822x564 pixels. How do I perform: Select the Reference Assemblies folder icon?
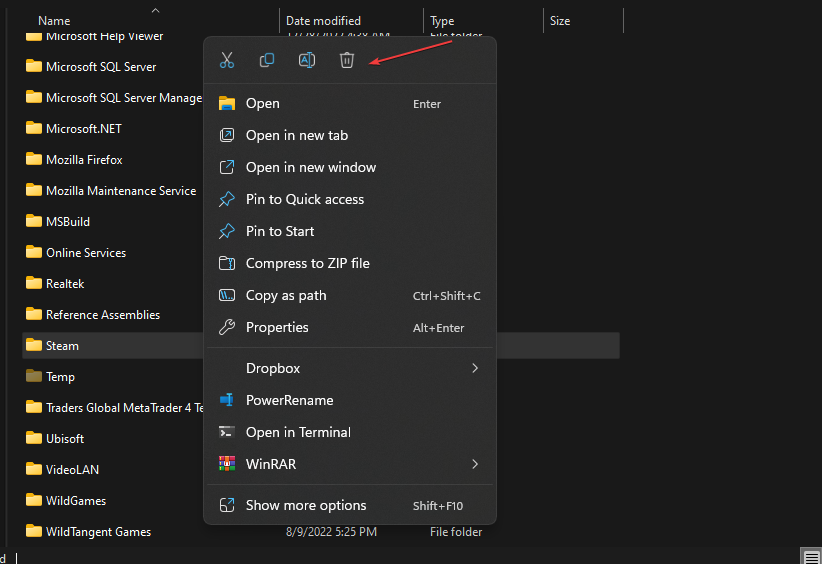[x=34, y=313]
